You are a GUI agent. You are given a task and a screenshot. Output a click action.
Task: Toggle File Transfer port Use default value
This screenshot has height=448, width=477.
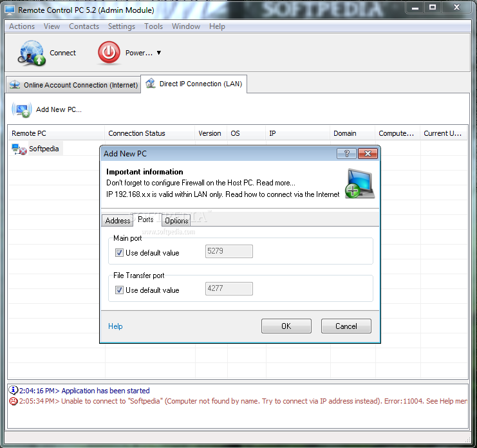coord(119,290)
